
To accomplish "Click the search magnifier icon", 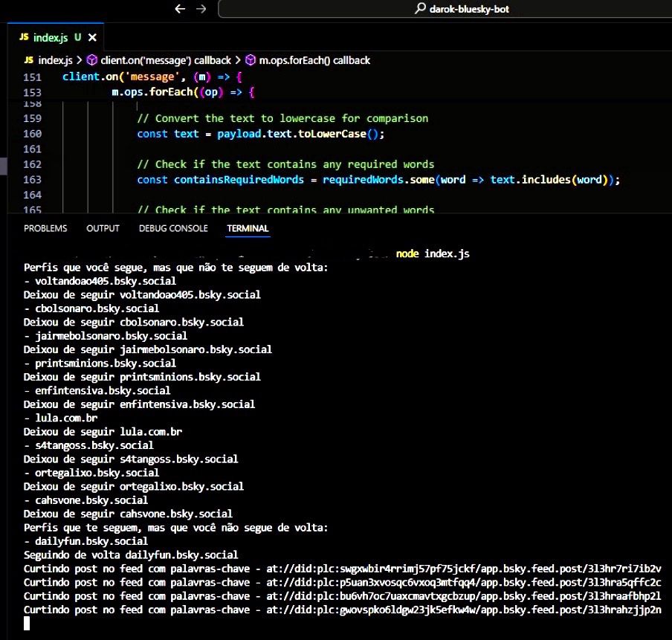I will [420, 8].
